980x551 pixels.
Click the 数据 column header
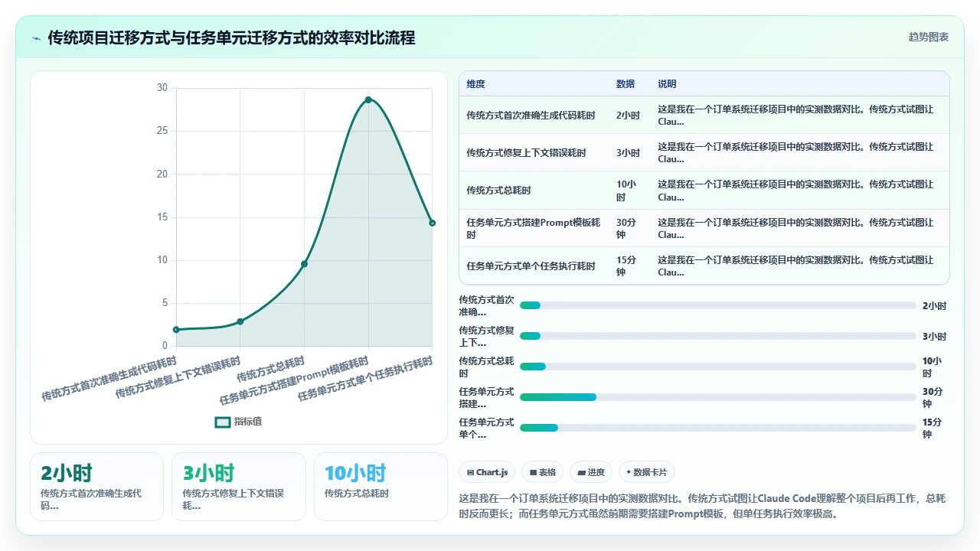coord(626,84)
